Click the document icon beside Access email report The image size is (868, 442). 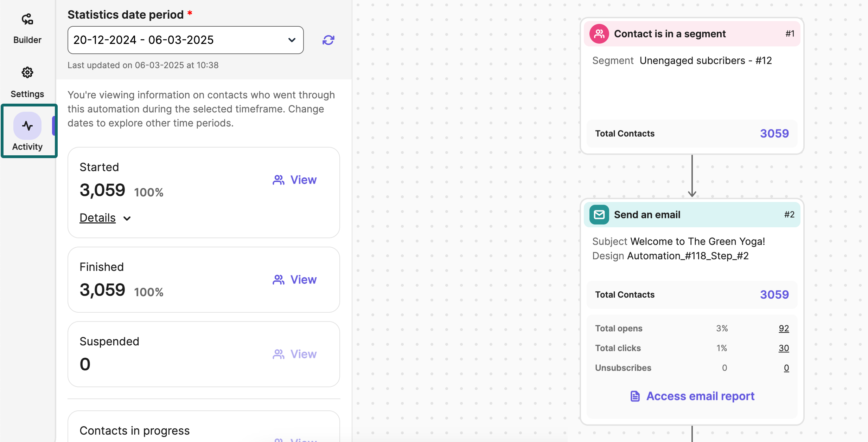(x=635, y=396)
